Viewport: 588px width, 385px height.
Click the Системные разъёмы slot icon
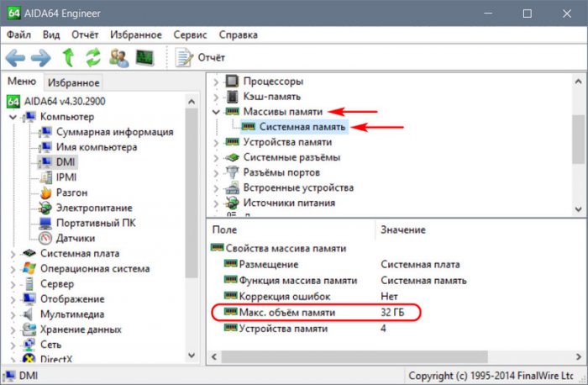pyautogui.click(x=232, y=157)
